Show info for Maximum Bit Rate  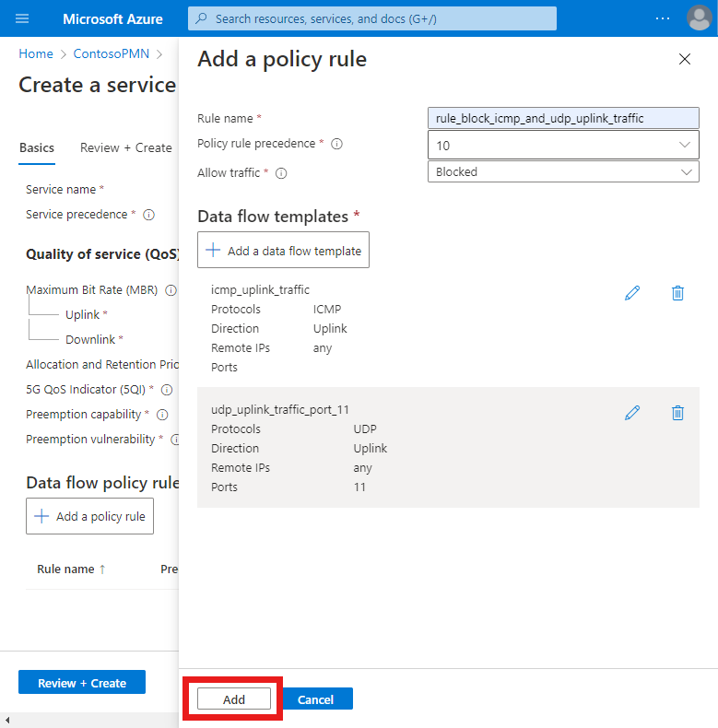[x=171, y=290]
